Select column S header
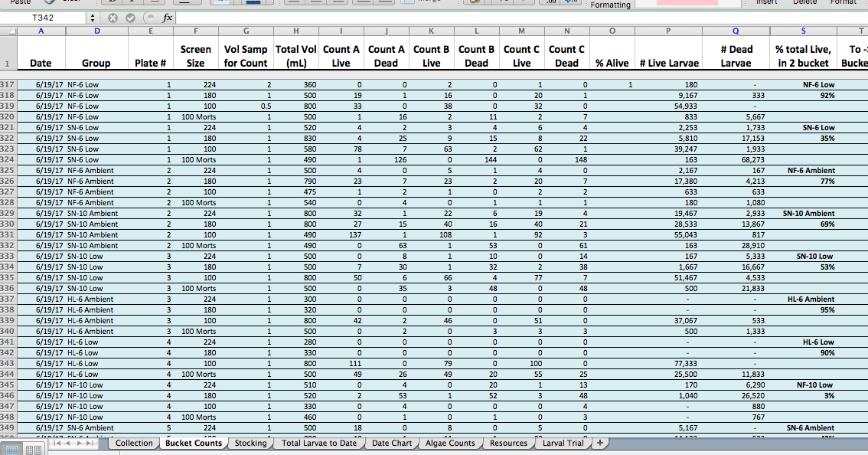Image resolution: width=868 pixels, height=455 pixels. (803, 31)
